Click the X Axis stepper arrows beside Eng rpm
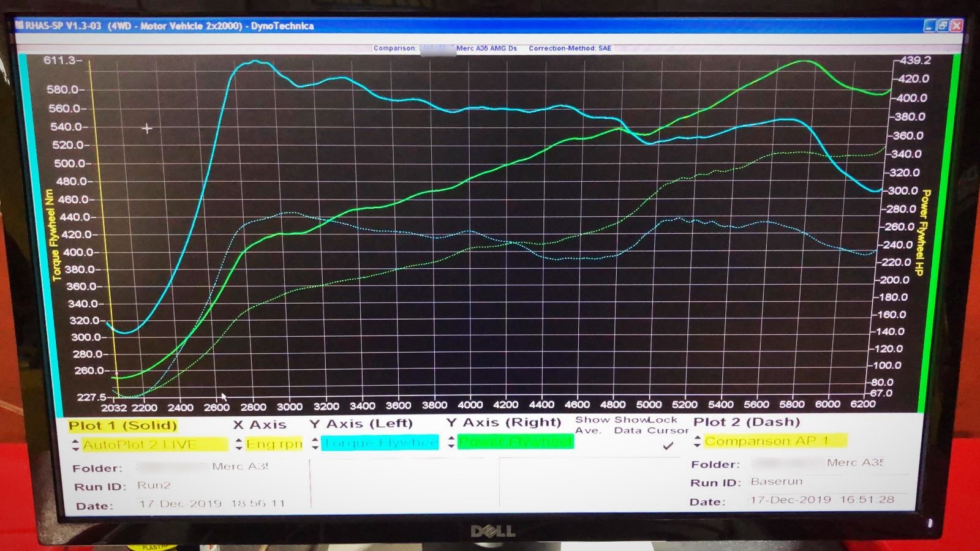Screen dimensions: 980x551 click(239, 444)
